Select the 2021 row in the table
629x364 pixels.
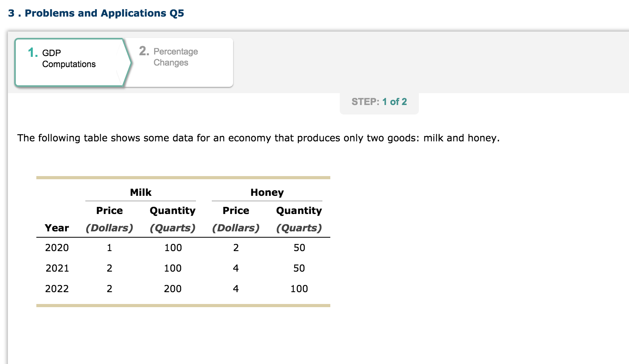click(56, 268)
